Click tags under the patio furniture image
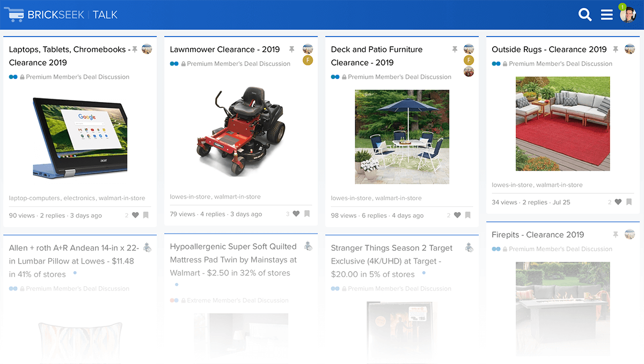The height and width of the screenshot is (364, 644). coord(376,198)
